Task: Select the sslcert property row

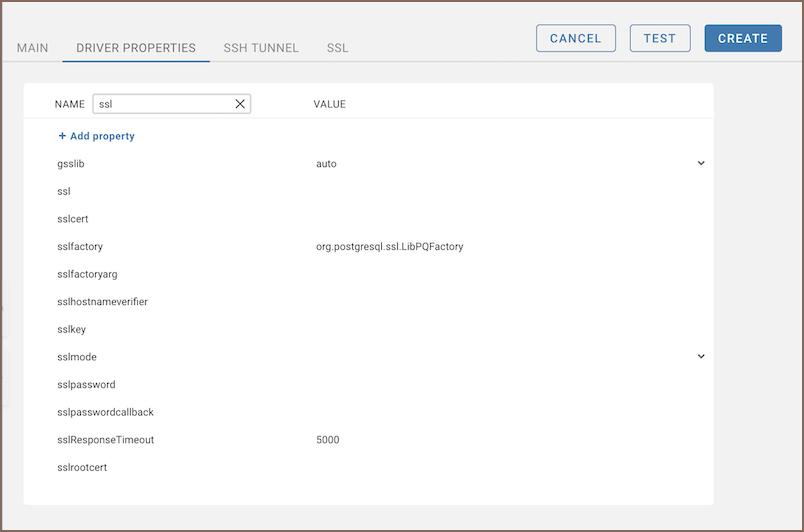Action: point(74,219)
